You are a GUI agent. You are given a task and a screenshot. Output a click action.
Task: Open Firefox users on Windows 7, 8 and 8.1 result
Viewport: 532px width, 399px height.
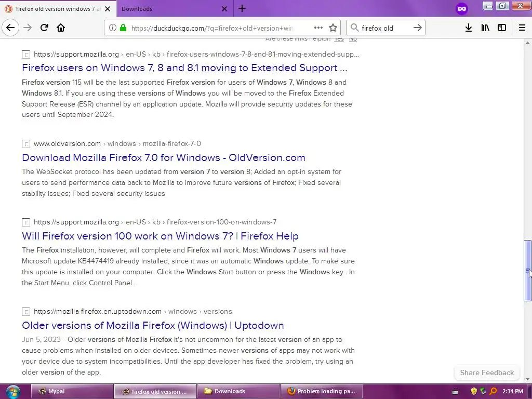coord(184,68)
